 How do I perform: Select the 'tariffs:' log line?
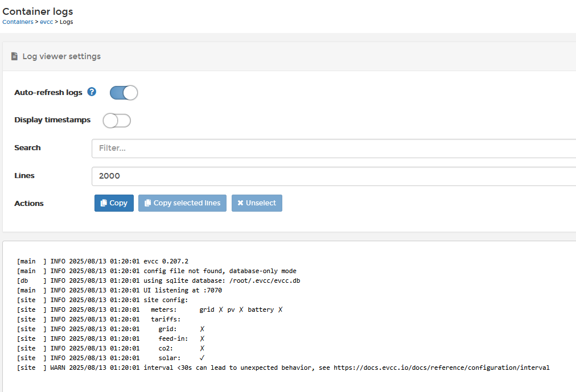click(x=99, y=319)
